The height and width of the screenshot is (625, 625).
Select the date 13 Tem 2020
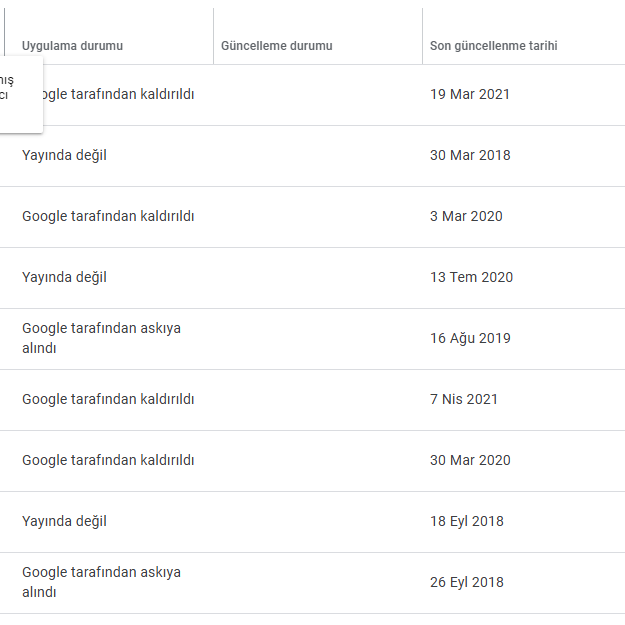[472, 277]
